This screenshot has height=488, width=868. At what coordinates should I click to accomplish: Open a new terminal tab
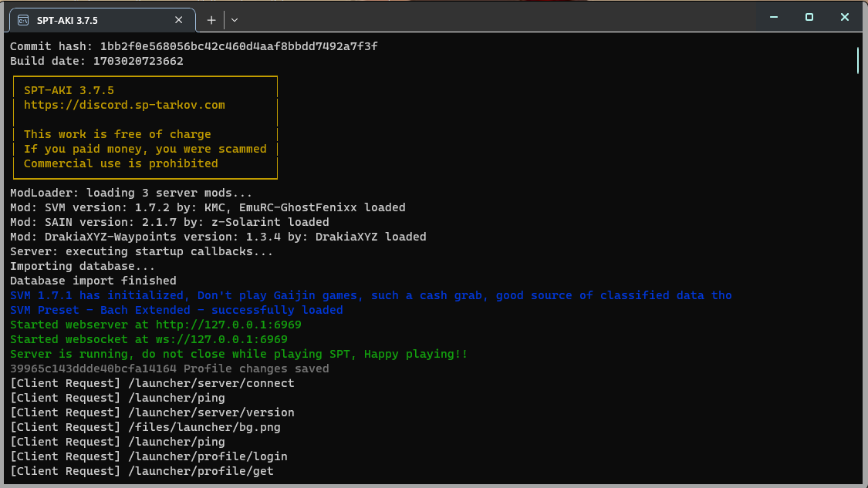click(x=211, y=21)
